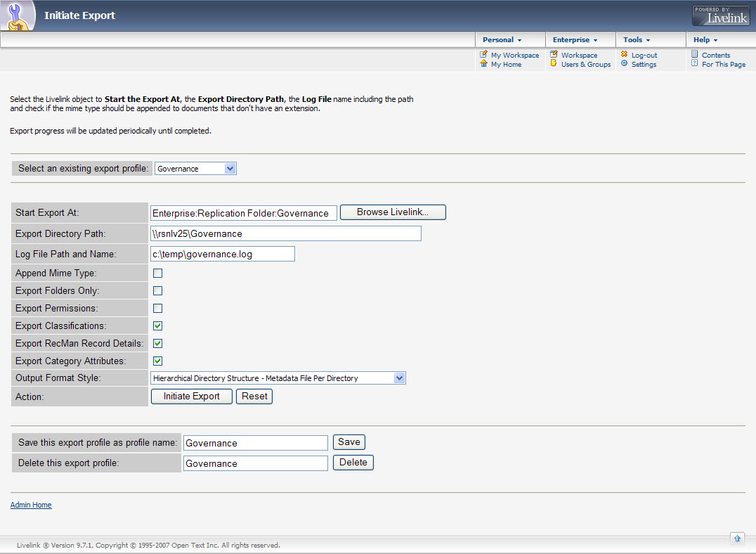Click the Initiate Export button
This screenshot has height=554, width=756.
(191, 397)
